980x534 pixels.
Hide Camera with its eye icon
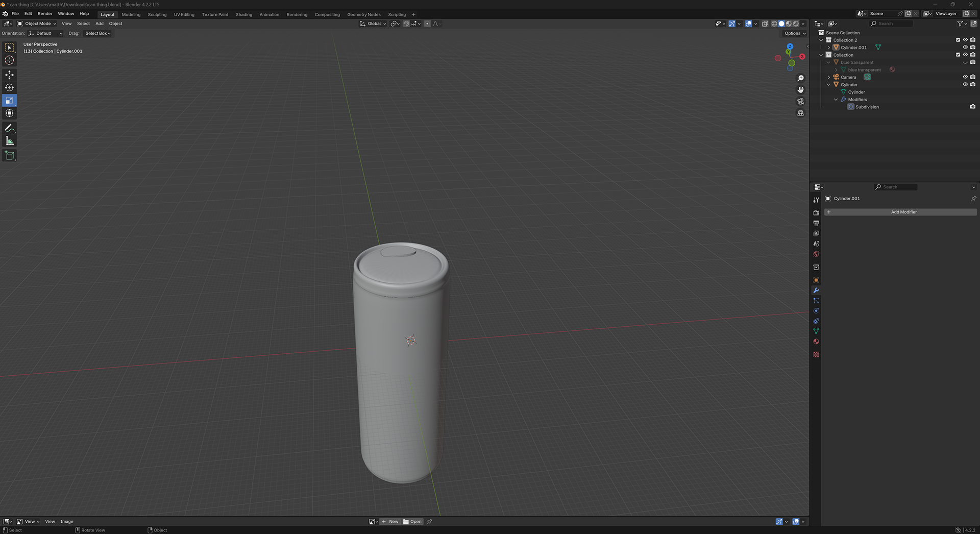965,77
